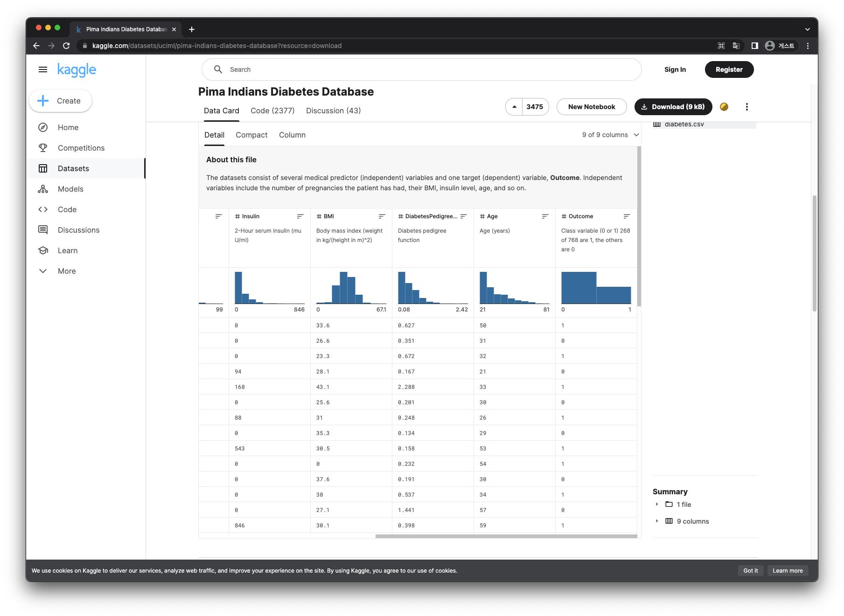The image size is (844, 616).
Task: Click the Search input field
Action: 421,69
